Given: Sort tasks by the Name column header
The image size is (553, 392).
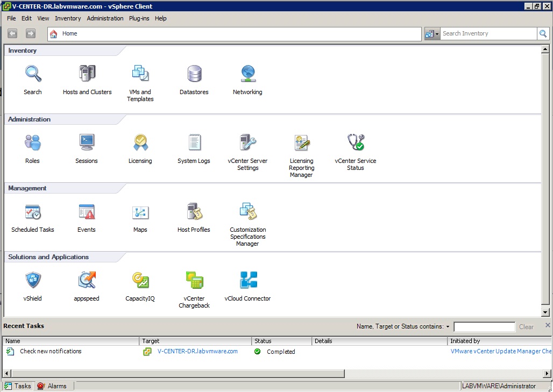Looking at the screenshot, I should click(x=71, y=341).
